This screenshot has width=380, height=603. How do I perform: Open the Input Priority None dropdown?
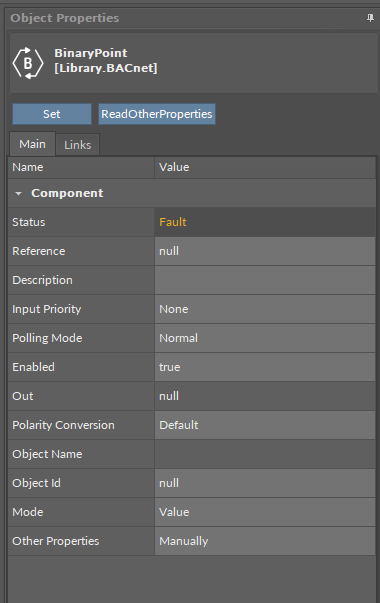click(x=265, y=309)
